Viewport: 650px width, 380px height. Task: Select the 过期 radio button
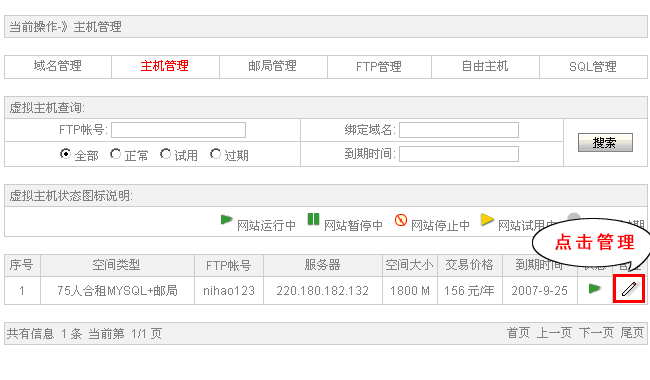tap(215, 154)
